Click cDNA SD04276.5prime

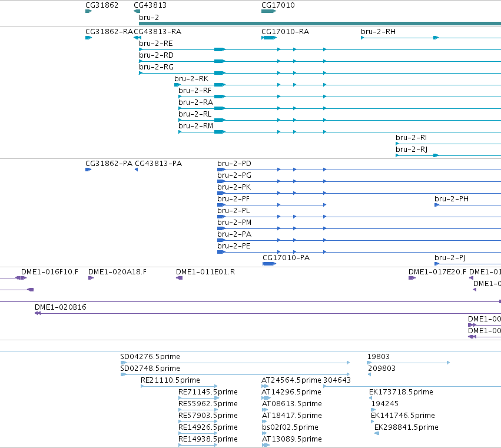pyautogui.click(x=150, y=357)
